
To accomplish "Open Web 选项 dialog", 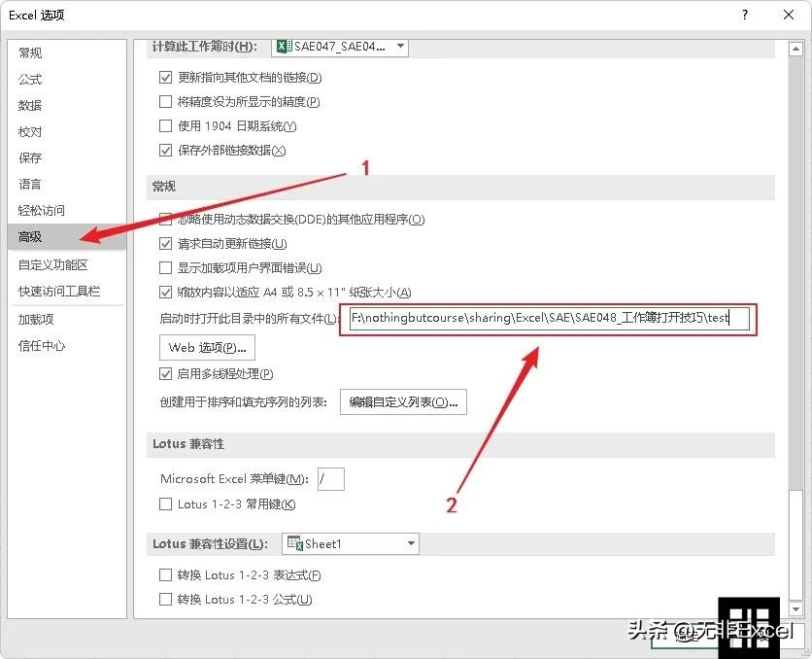I will pyautogui.click(x=207, y=348).
